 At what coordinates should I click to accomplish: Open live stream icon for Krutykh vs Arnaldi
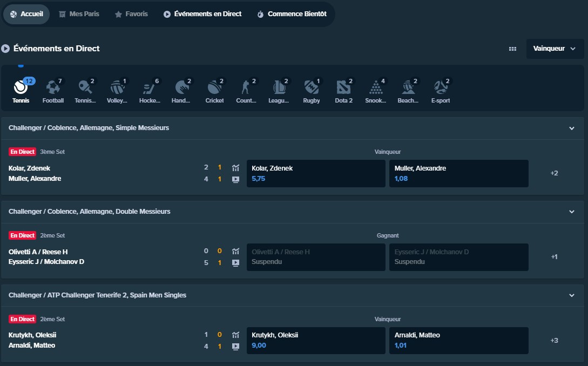pos(235,346)
